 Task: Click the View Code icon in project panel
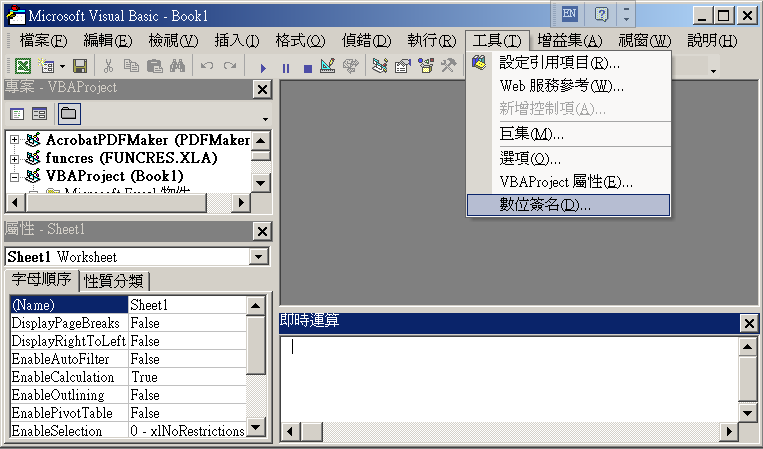pyautogui.click(x=17, y=114)
